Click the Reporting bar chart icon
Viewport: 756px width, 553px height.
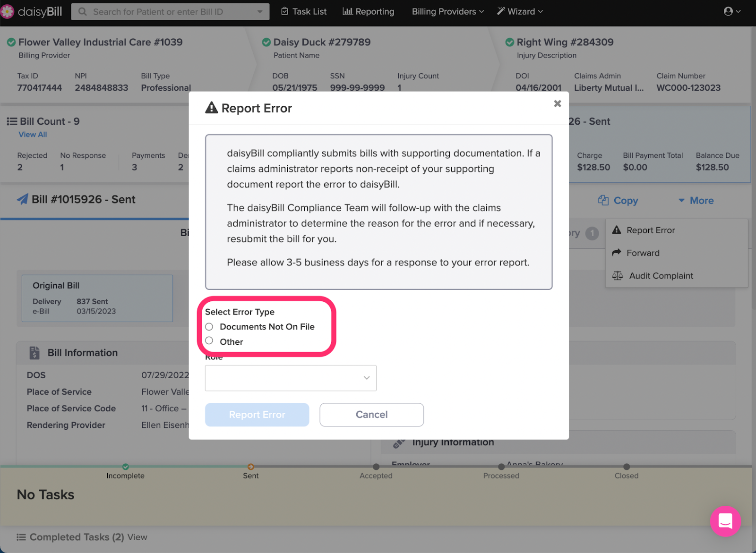pos(348,11)
